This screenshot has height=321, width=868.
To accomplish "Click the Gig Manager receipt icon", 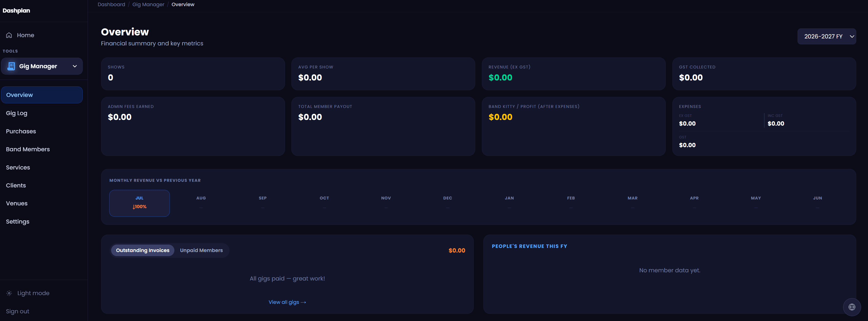I will pos(11,66).
